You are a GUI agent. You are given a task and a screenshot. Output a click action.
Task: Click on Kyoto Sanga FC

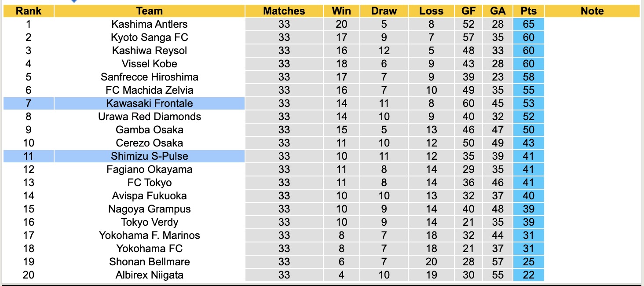(x=150, y=37)
